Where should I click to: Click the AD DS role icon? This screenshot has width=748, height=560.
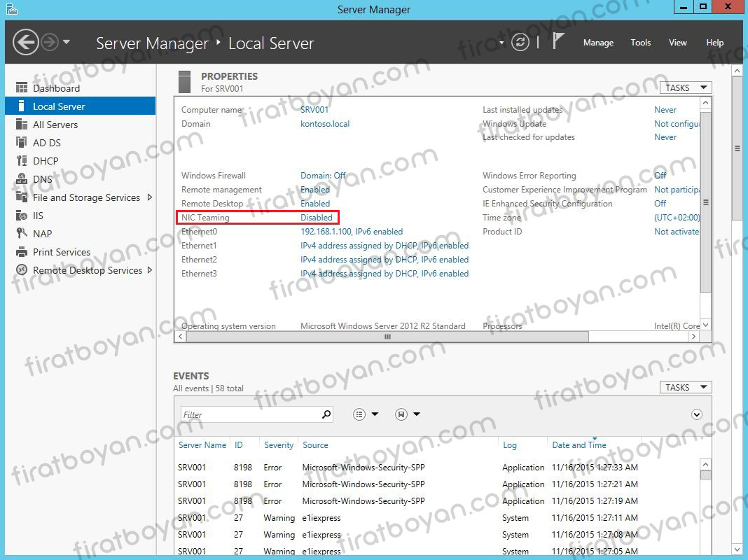22,143
